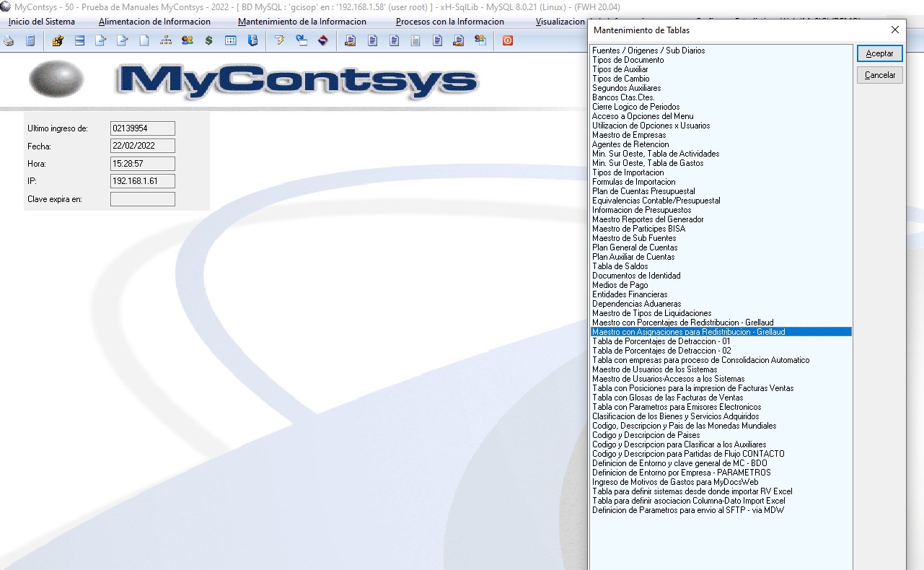The width and height of the screenshot is (924, 570).
Task: Open Mantenimiento de la Informacion menu
Action: (x=302, y=22)
